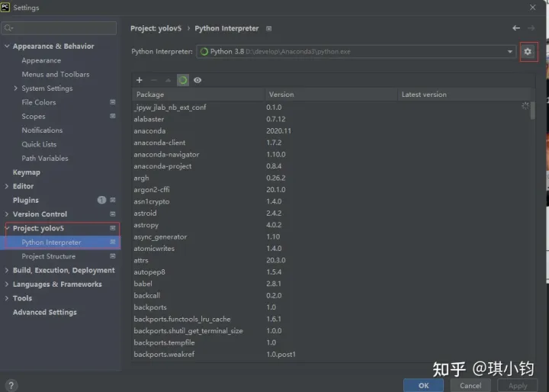Click the Latest version column header
Image resolution: width=549 pixels, height=392 pixels.
464,95
